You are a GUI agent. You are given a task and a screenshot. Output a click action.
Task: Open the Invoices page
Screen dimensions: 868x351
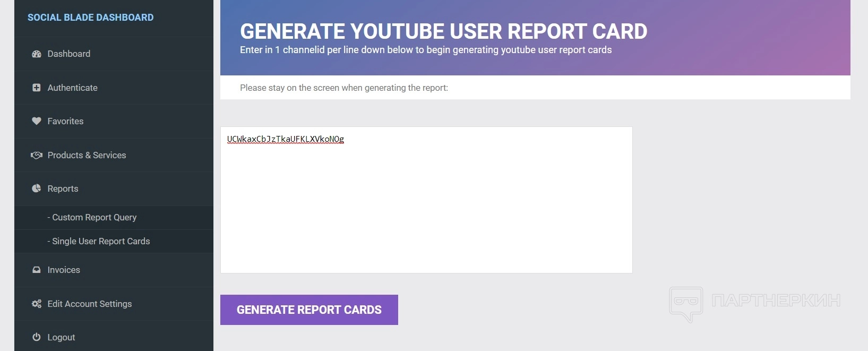(114, 270)
